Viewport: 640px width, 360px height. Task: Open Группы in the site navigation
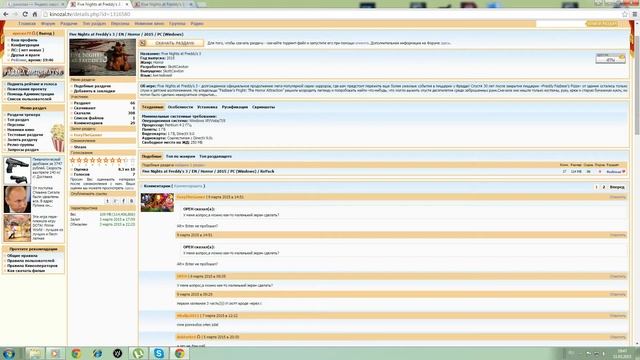coord(177,24)
